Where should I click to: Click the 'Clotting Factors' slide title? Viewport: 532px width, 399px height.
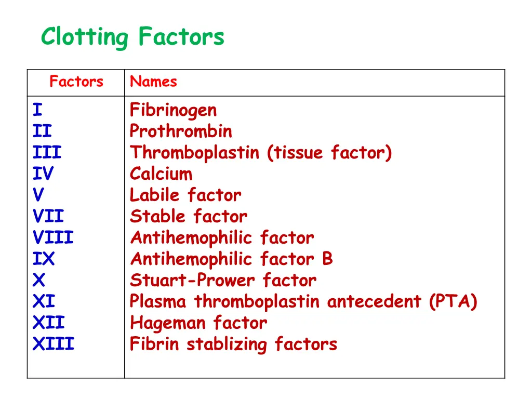[x=132, y=37]
